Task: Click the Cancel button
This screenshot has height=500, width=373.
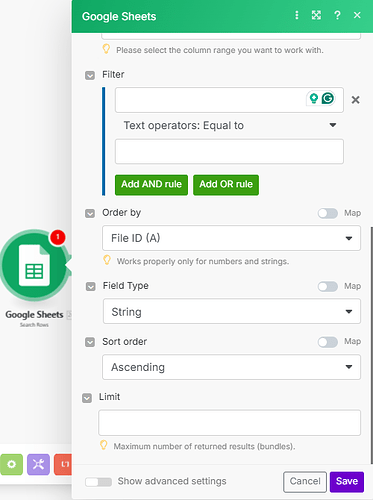Action: tap(305, 482)
